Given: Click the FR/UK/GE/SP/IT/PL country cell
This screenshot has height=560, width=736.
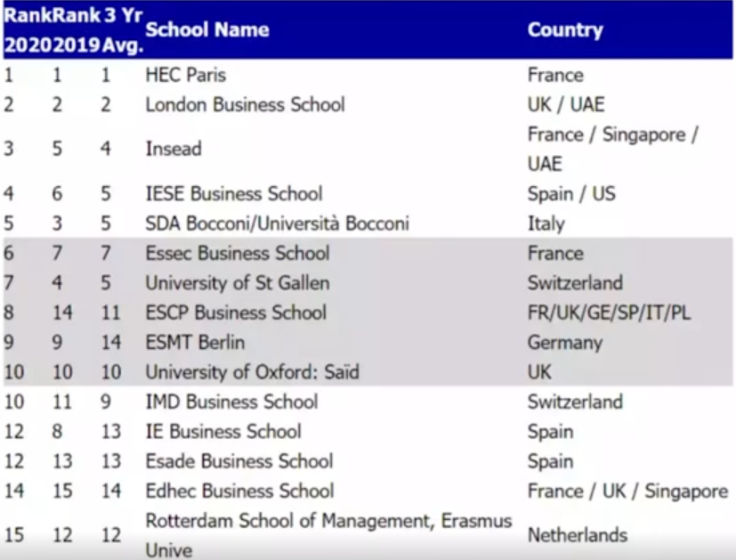Looking at the screenshot, I should pos(610,312).
